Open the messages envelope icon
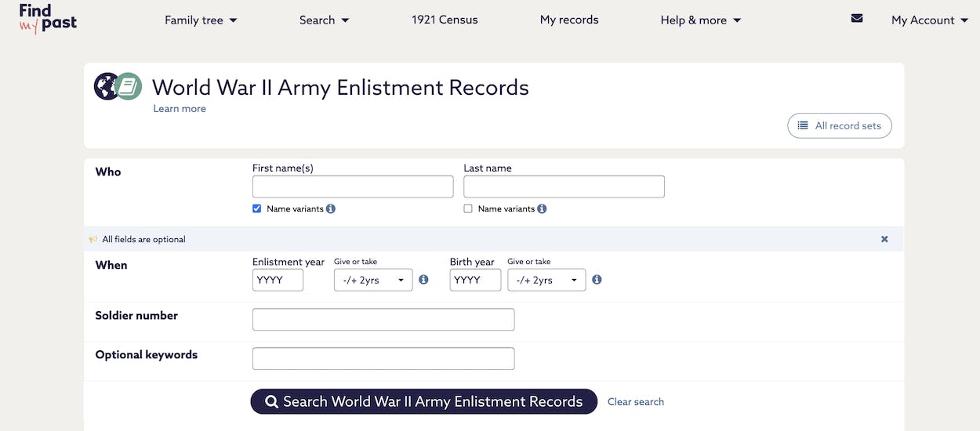This screenshot has width=980, height=431. 857,18
